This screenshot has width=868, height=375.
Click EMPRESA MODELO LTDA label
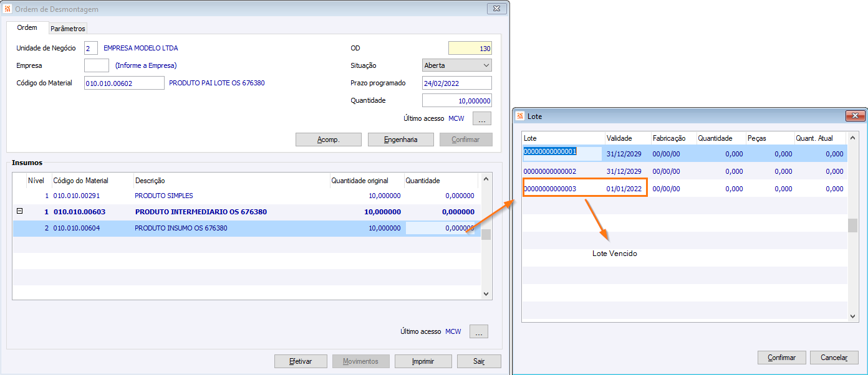141,48
